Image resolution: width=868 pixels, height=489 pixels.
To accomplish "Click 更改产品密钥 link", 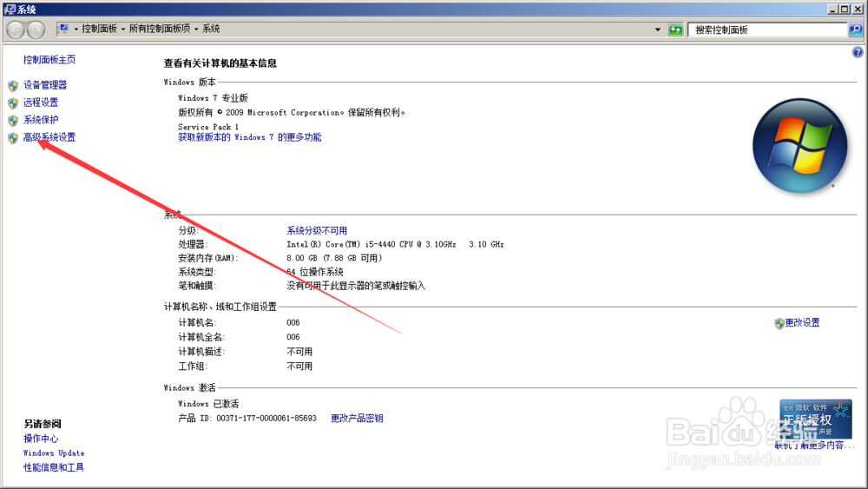I will coord(357,418).
